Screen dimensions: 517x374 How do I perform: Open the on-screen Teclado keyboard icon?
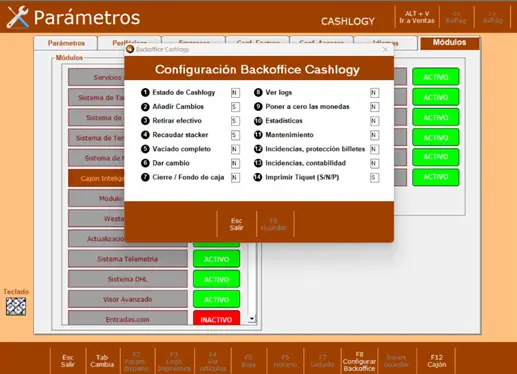[x=16, y=306]
